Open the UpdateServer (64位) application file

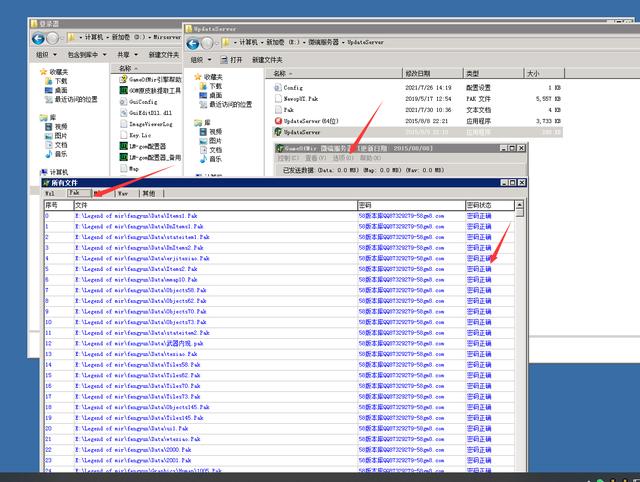[x=312, y=120]
